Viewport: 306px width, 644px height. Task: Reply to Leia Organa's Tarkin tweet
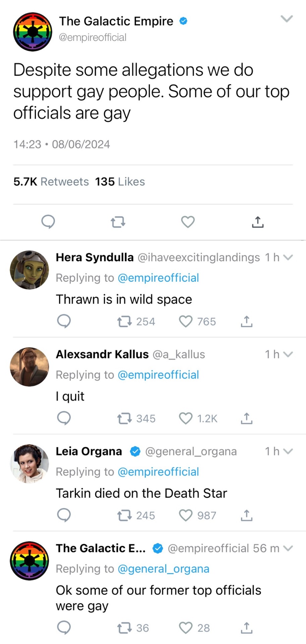[x=64, y=515]
